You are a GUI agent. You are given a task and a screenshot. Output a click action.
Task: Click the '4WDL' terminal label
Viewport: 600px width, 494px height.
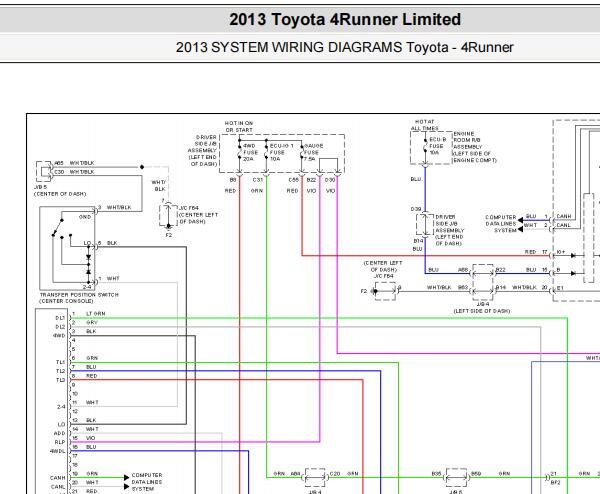(x=57, y=451)
